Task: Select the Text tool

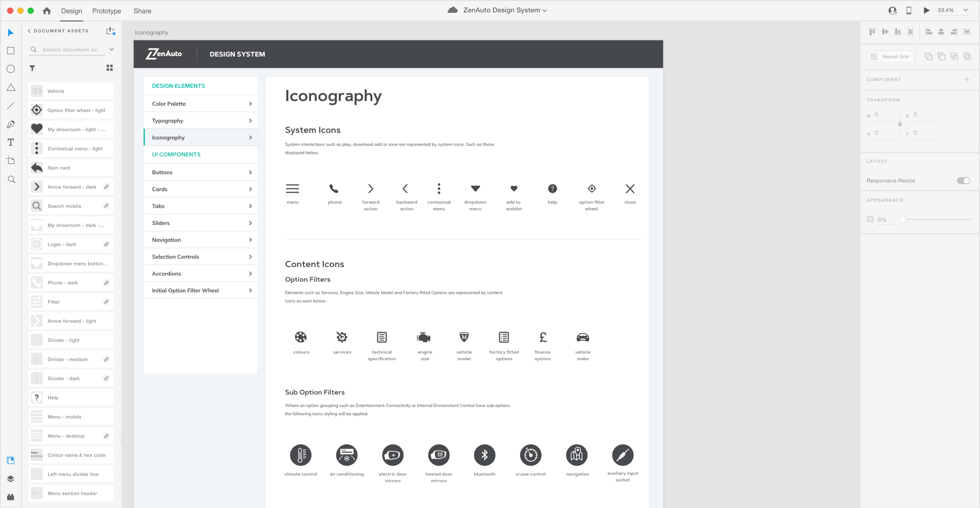Action: [11, 142]
